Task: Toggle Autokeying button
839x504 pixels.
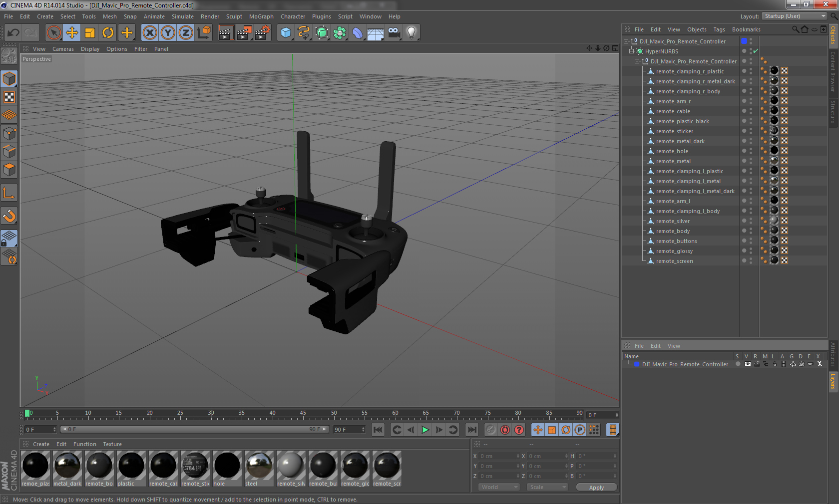Action: pos(505,430)
